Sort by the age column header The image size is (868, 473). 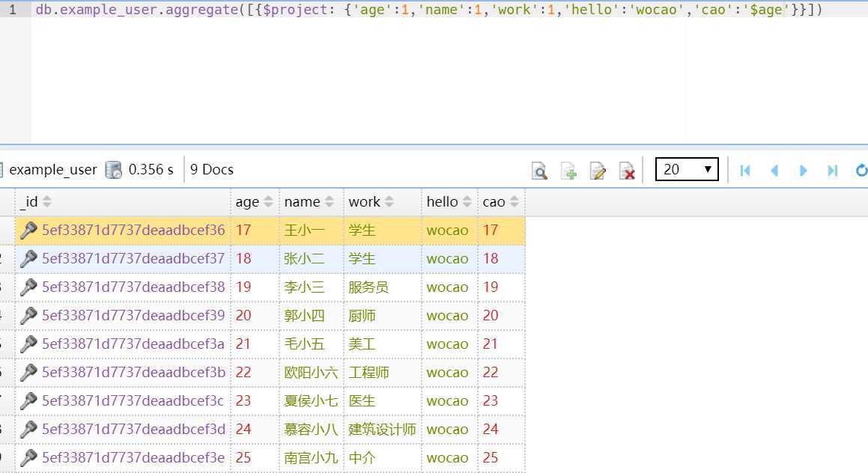click(x=255, y=202)
